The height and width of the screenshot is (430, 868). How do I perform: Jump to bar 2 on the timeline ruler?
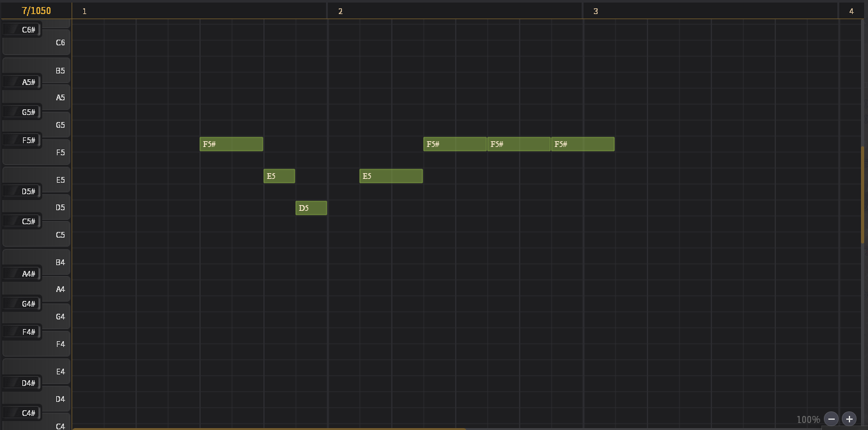340,12
